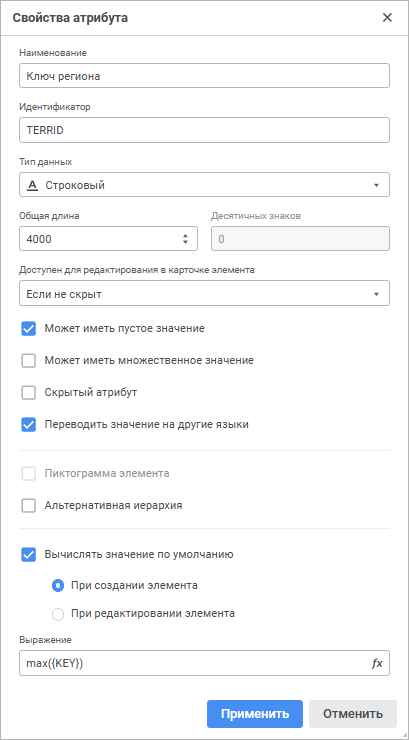Click into the max({KEY}) expression field
The height and width of the screenshot is (740, 409).
(x=193, y=664)
